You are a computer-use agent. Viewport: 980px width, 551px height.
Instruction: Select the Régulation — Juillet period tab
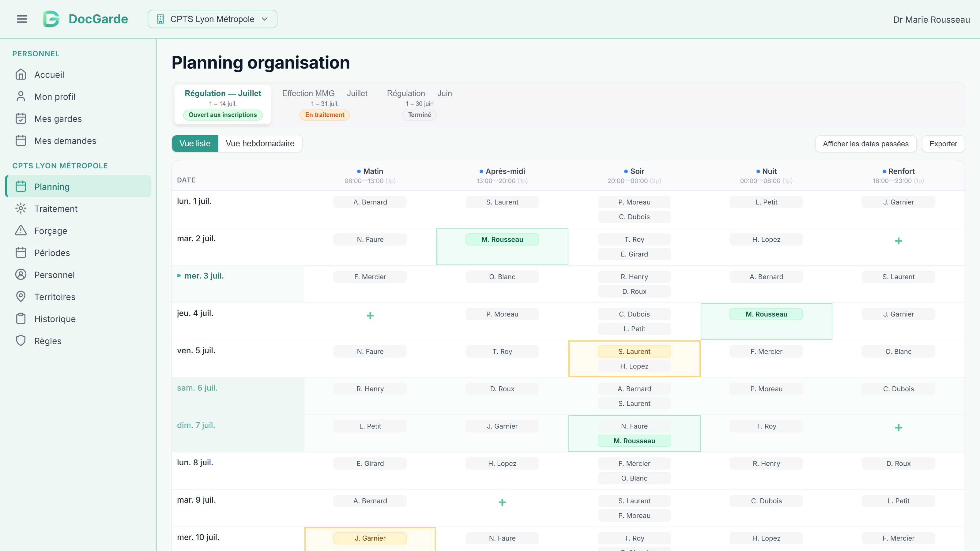click(x=223, y=104)
